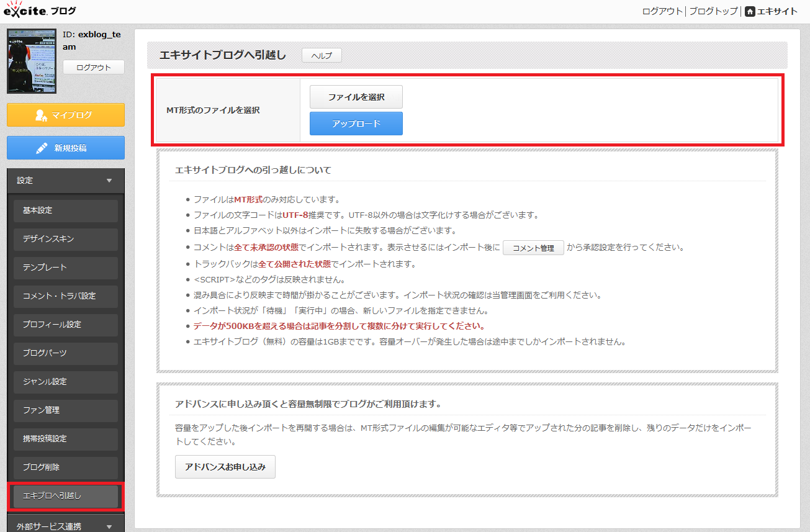
Task: Click the Excite Blog logo
Action: coord(40,11)
